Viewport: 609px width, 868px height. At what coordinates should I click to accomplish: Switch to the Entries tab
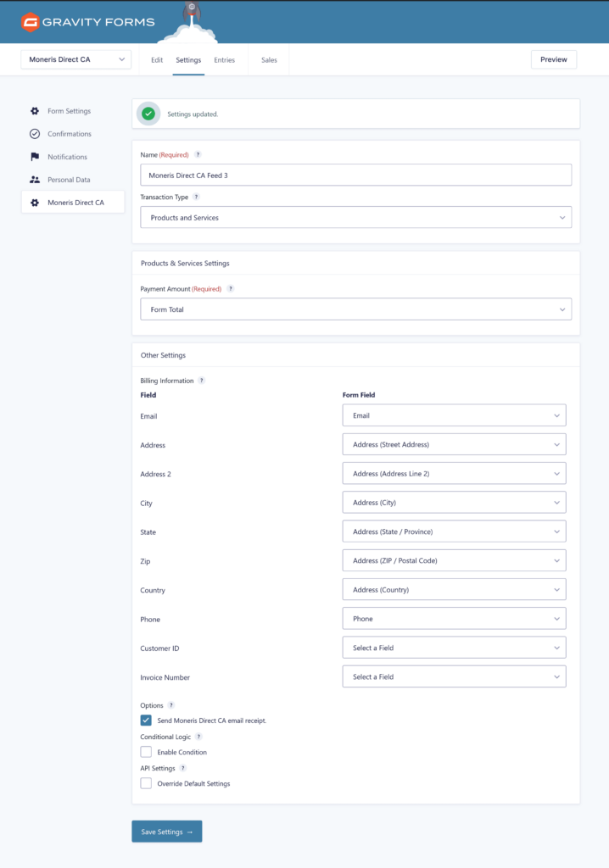(225, 60)
